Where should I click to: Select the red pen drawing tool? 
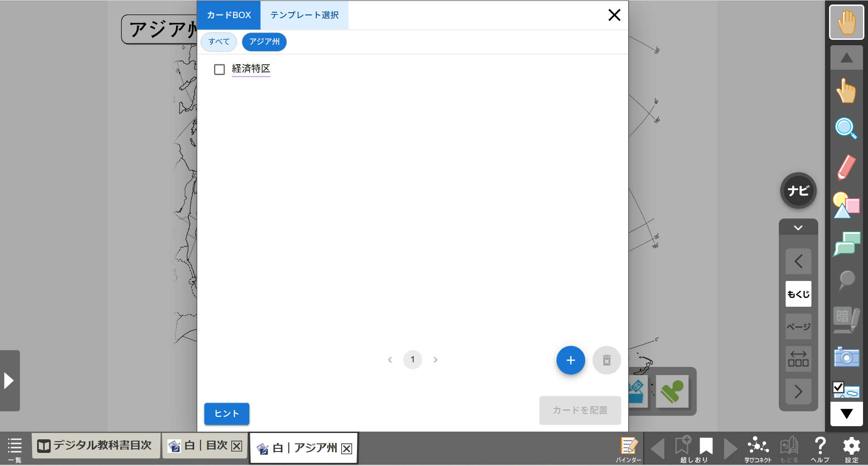[x=845, y=167]
